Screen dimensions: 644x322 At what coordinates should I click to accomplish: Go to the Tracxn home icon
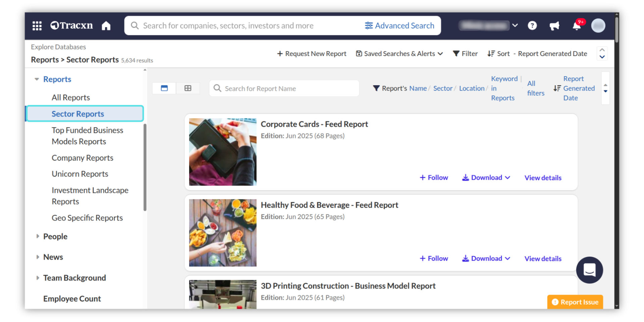[106, 26]
